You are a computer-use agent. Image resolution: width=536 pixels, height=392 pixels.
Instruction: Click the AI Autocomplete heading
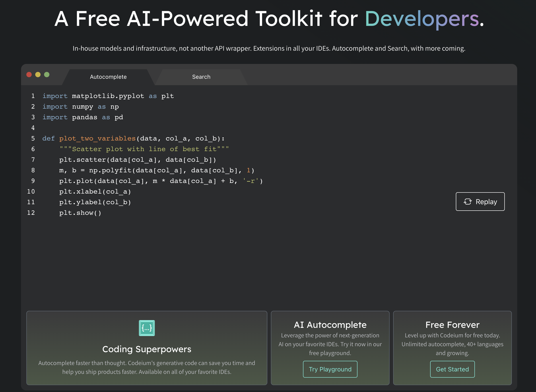pos(330,325)
